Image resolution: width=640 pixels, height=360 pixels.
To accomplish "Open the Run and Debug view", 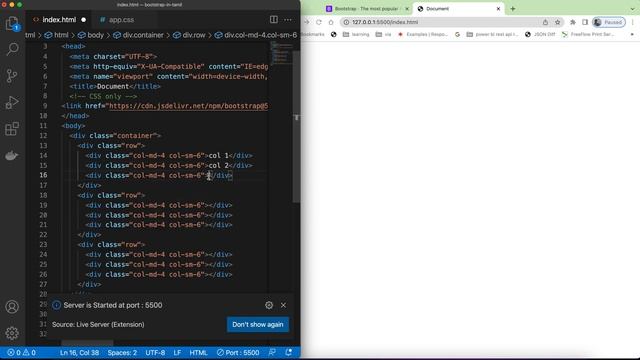I will coord(12,102).
